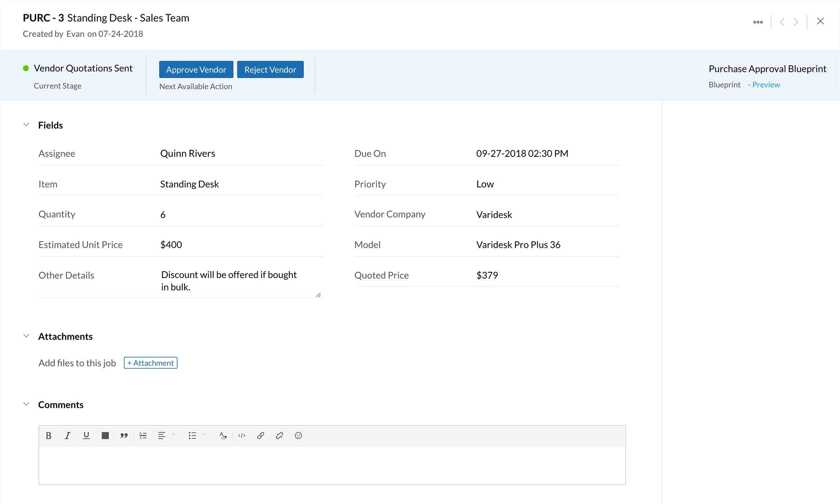
Task: Toggle underline formatting in comment editor
Action: (x=86, y=435)
